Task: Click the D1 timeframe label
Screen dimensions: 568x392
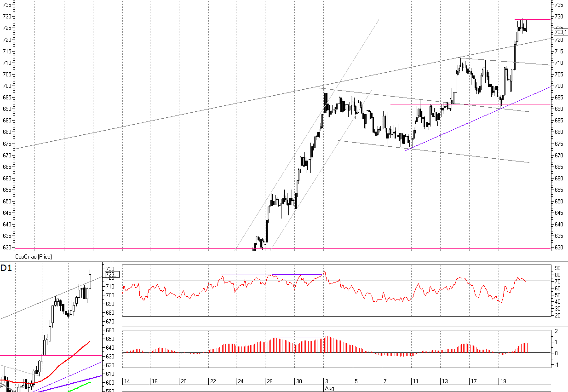Action: click(6, 268)
